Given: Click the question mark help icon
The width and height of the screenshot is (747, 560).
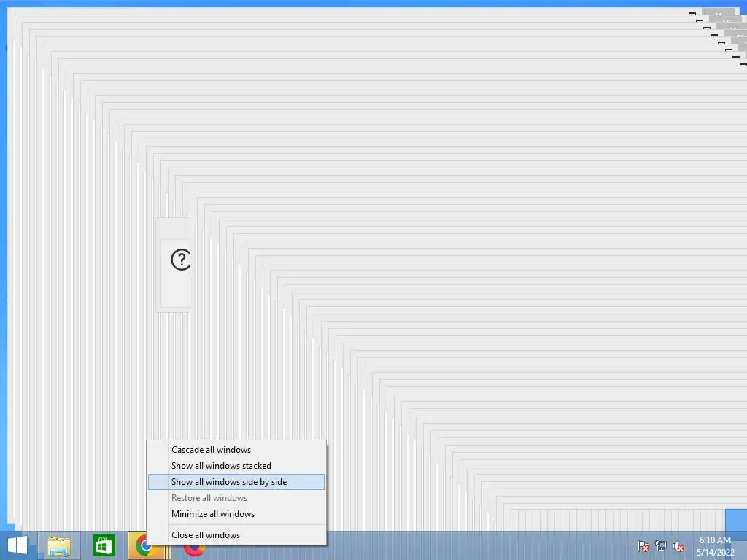Looking at the screenshot, I should click(x=180, y=260).
